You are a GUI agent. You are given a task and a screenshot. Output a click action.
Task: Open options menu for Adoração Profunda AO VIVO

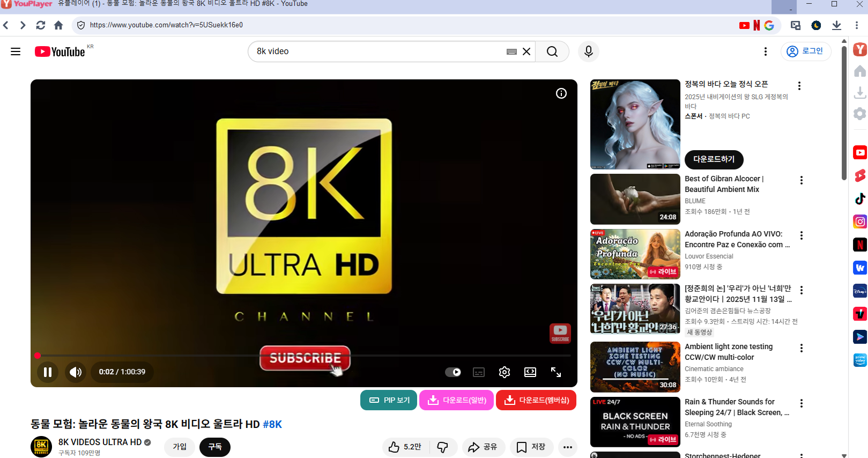802,235
